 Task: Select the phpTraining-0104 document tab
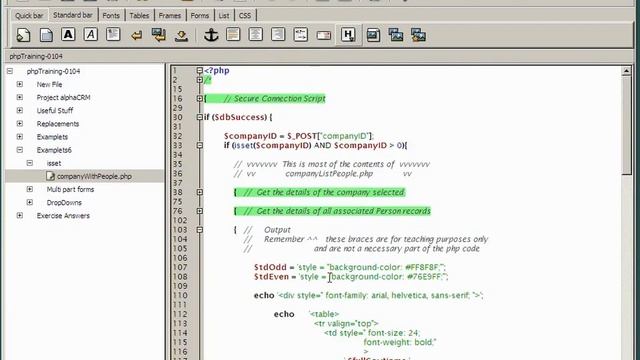coord(36,56)
